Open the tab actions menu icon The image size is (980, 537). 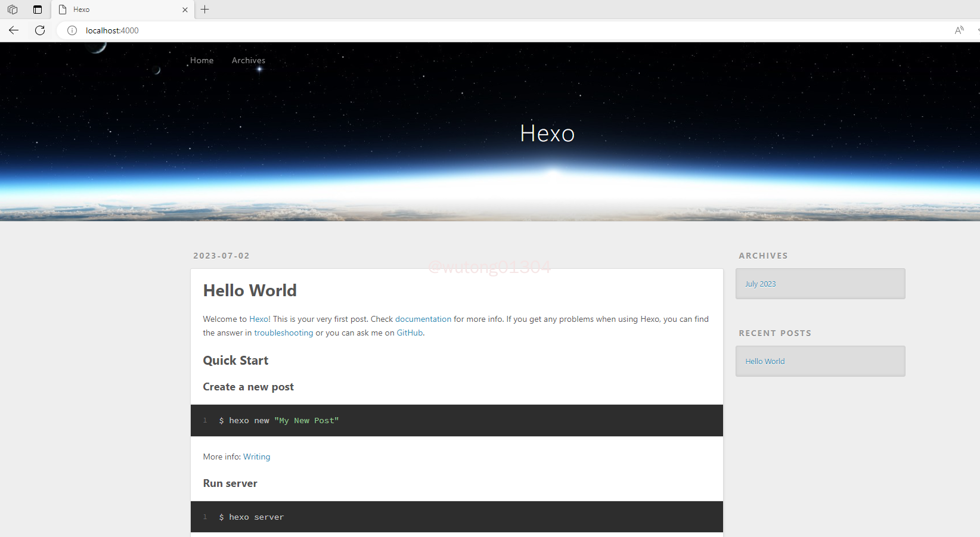click(x=38, y=10)
